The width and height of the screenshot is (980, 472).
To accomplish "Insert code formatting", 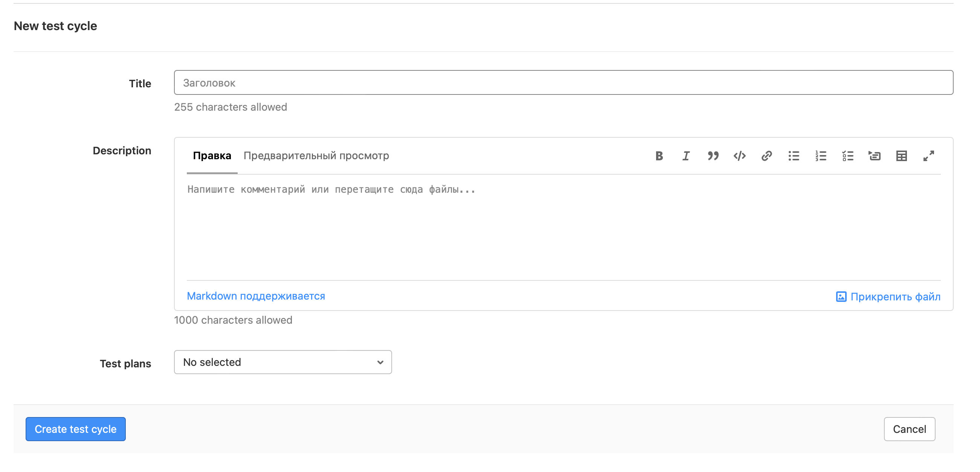I will pyautogui.click(x=740, y=156).
